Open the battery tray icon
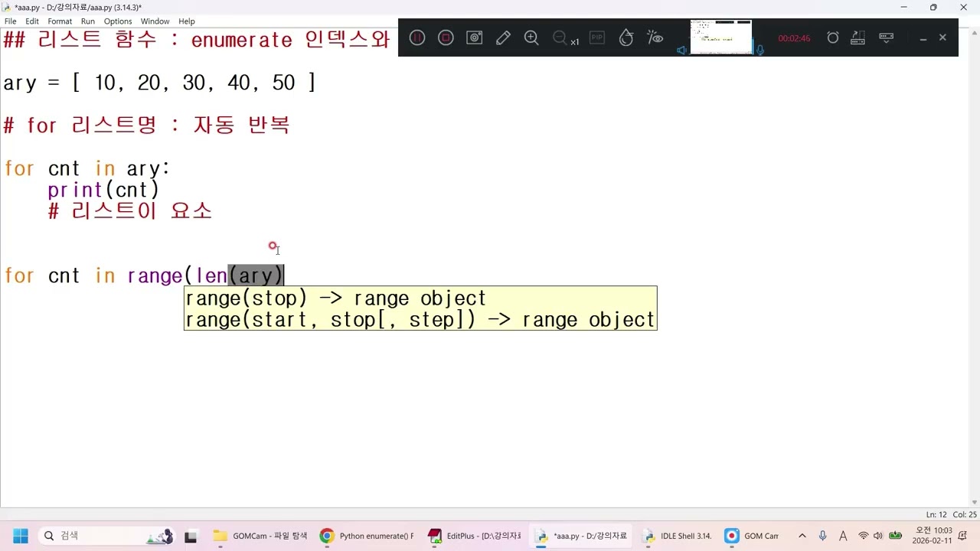980x551 pixels. [x=894, y=536]
